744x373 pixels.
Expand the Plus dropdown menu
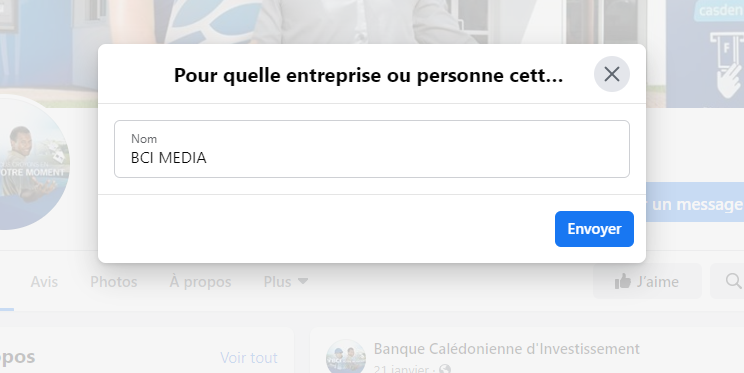tap(286, 282)
